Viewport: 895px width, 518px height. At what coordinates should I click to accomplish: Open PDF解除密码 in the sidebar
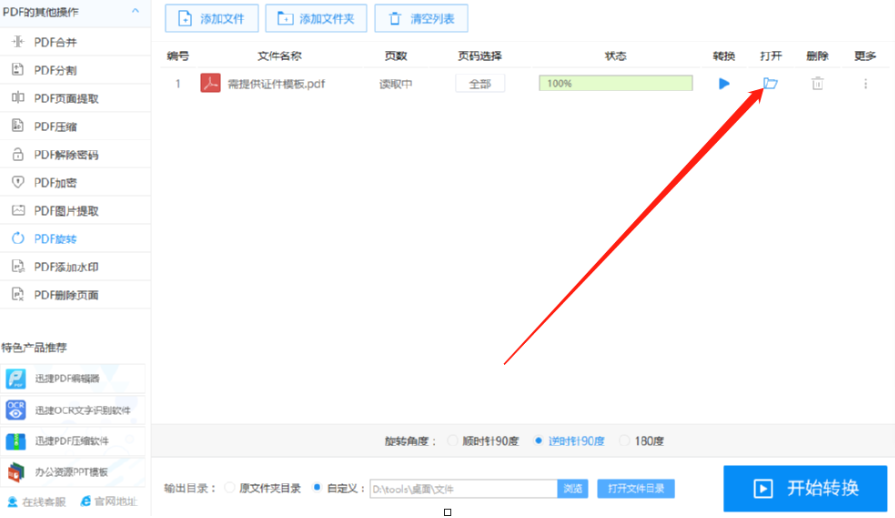[x=75, y=155]
